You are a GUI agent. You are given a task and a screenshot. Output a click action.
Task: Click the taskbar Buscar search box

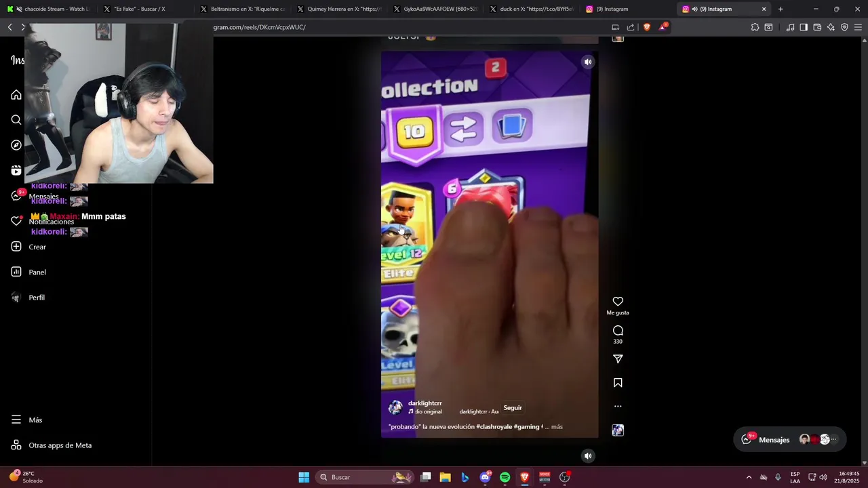click(365, 477)
